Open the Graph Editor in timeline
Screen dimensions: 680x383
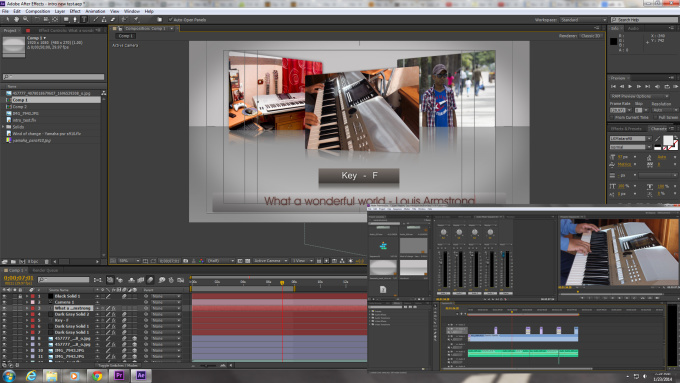point(181,280)
